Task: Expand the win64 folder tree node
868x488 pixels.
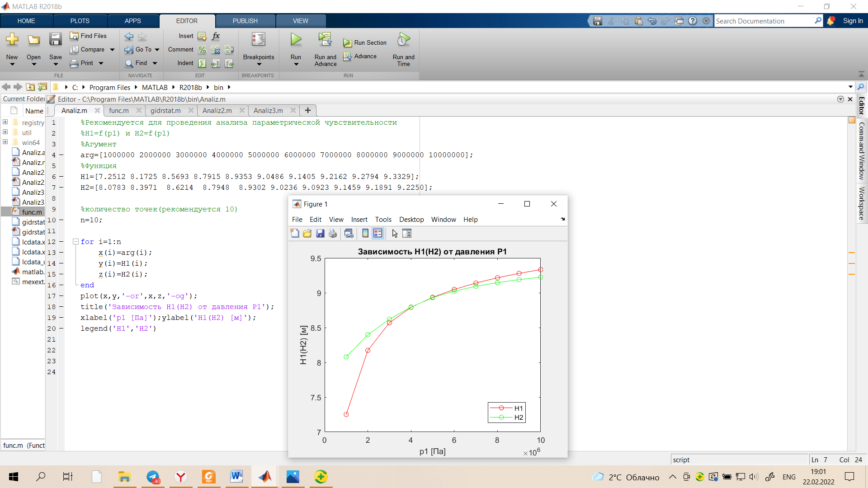Action: click(5, 142)
